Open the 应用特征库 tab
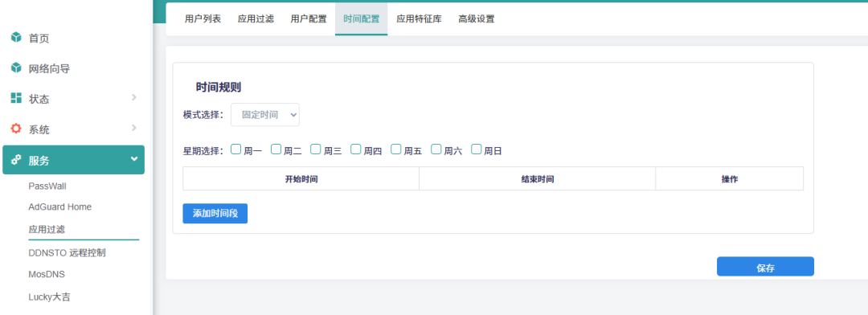Viewport: 868px width, 315px height. tap(419, 18)
